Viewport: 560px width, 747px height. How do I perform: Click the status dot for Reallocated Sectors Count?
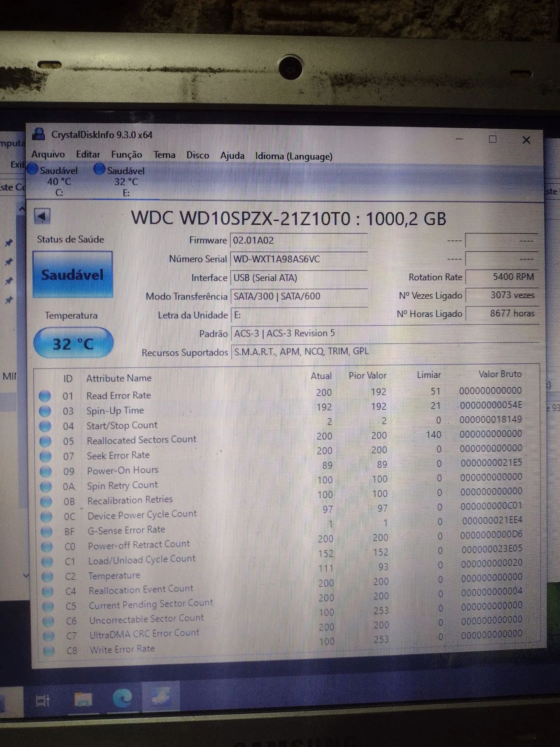click(45, 441)
